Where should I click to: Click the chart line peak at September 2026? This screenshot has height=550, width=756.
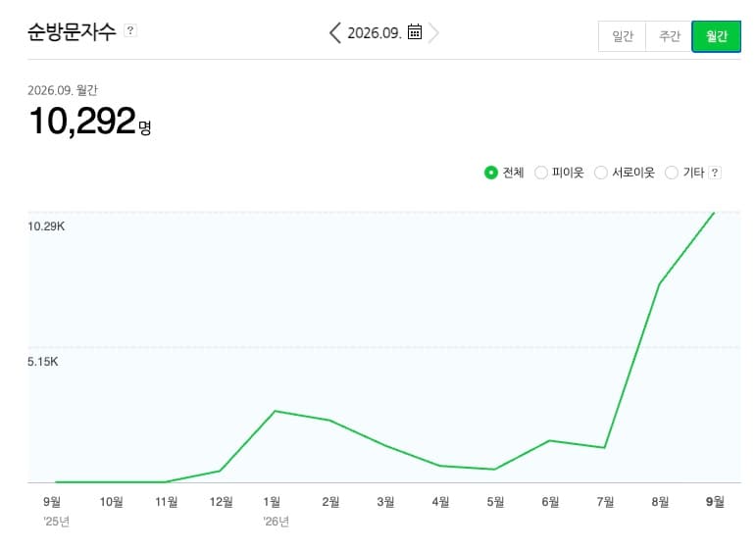tap(714, 213)
